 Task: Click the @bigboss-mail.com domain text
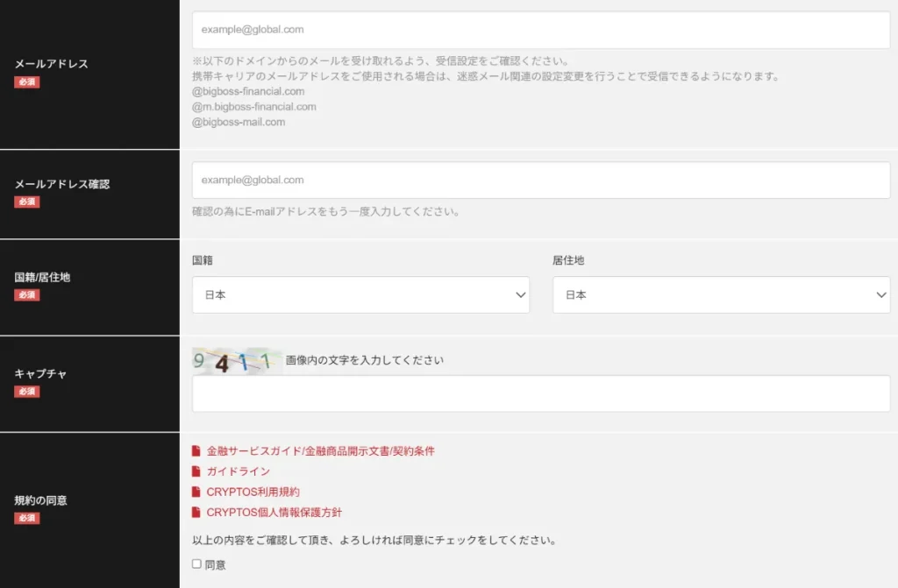pos(239,122)
